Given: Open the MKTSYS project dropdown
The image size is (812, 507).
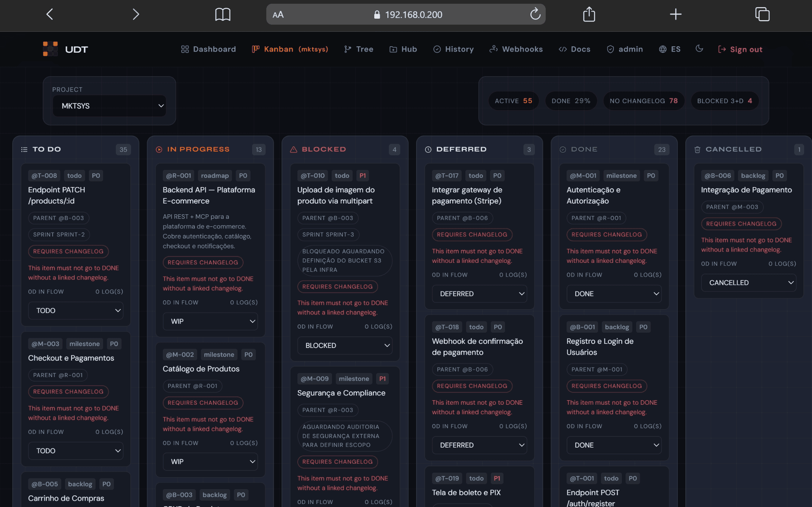Looking at the screenshot, I should [109, 106].
